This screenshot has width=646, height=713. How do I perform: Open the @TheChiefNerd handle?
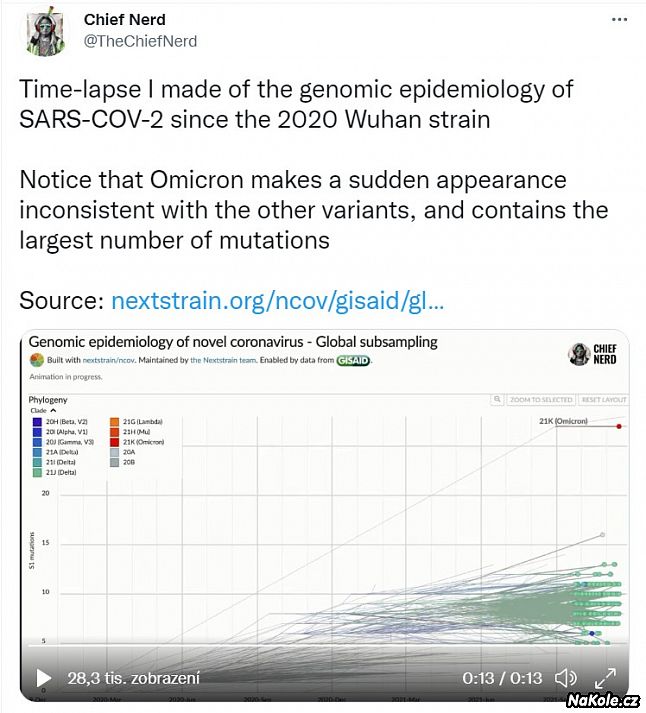pyautogui.click(x=140, y=41)
